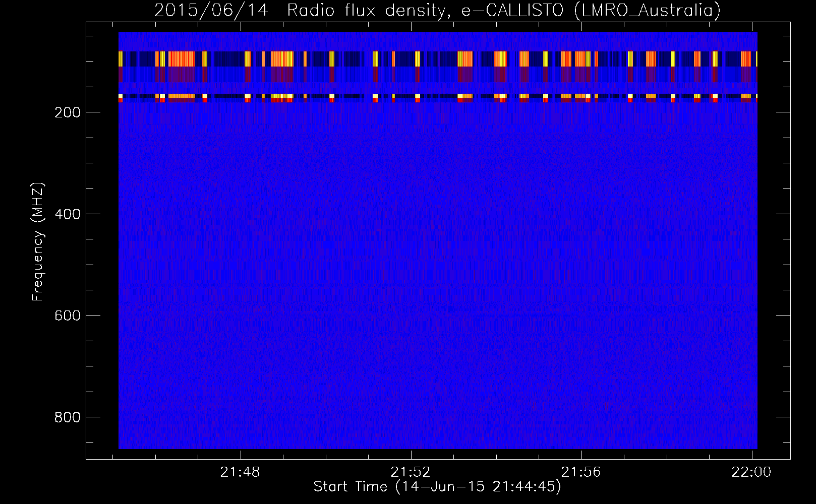Viewport: 816px width, 504px height.
Task: Click the plot title 'Radio flux density, e-CALLISTO'
Action: 425,11
